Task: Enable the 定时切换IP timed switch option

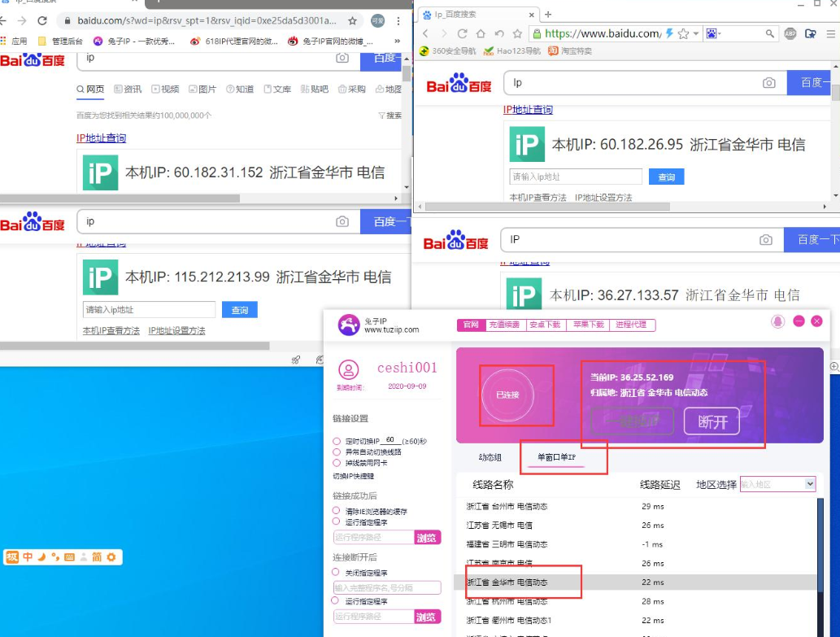Action: 337,442
